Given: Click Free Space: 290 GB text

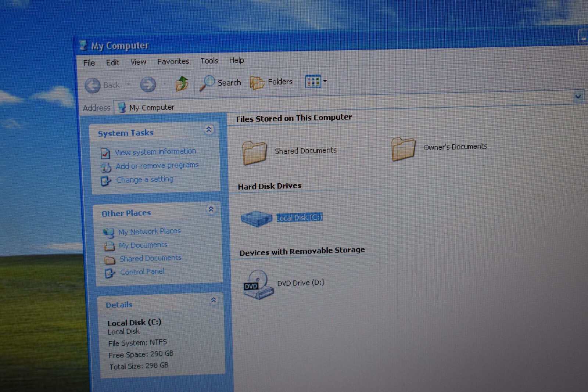Looking at the screenshot, I should [141, 354].
